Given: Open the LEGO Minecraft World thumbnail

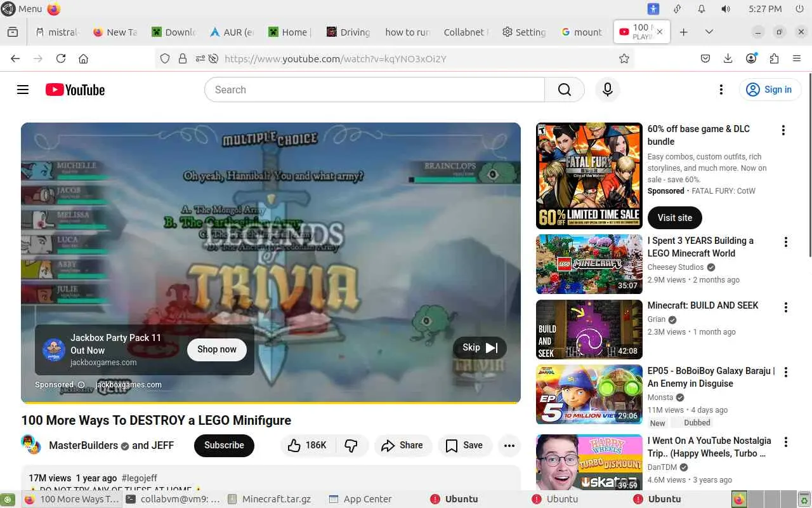Looking at the screenshot, I should pos(589,264).
